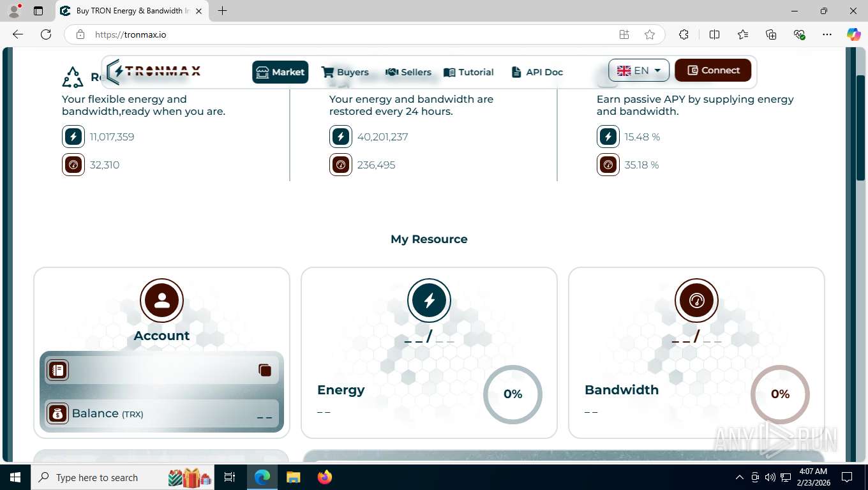Screen dimensions: 868x490
Task: Open the Favorites list
Action: coord(743,34)
